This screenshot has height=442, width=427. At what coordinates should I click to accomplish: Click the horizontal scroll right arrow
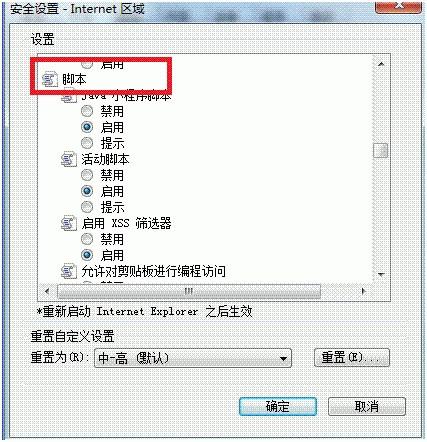click(x=364, y=291)
